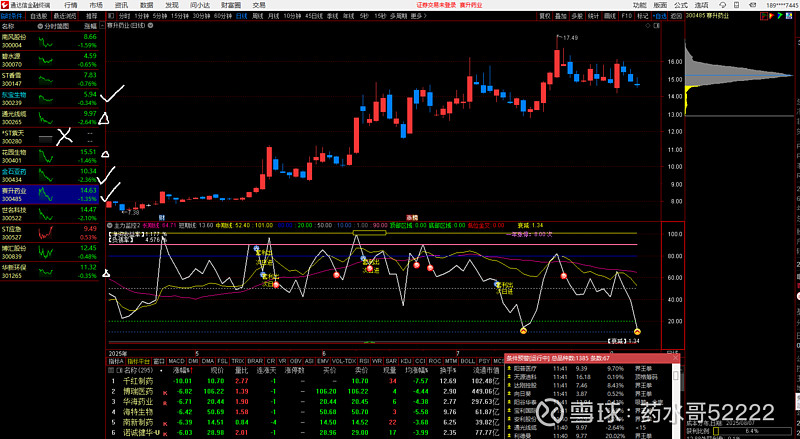Click the 返回 button
800x439 pixels.
coord(676,16)
